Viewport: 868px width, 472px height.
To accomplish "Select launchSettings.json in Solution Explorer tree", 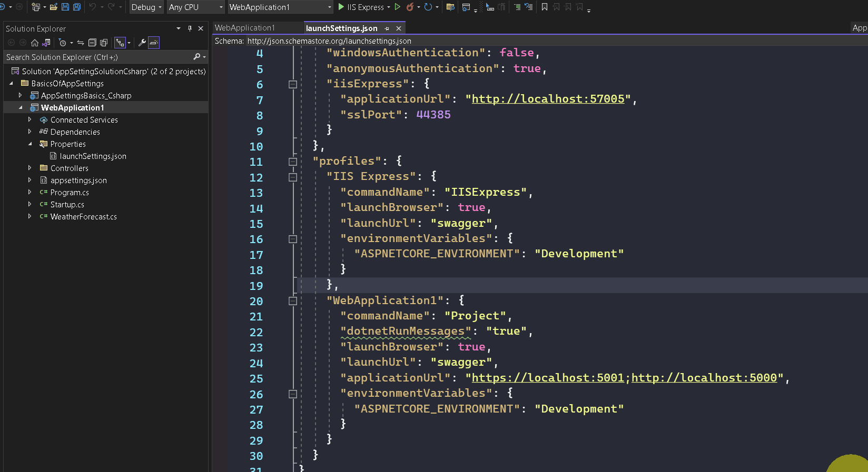I will pos(93,156).
